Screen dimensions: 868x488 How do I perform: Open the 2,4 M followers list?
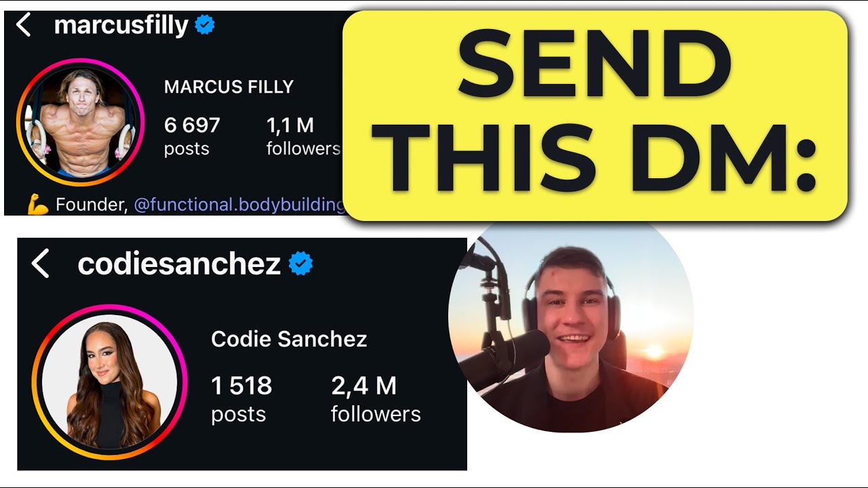coord(376,398)
